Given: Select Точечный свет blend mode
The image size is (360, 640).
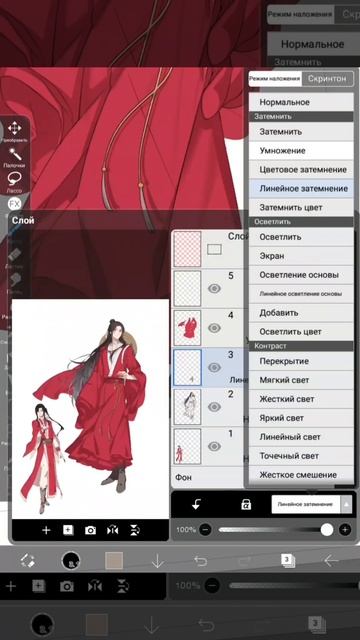Looking at the screenshot, I should click(301, 456).
